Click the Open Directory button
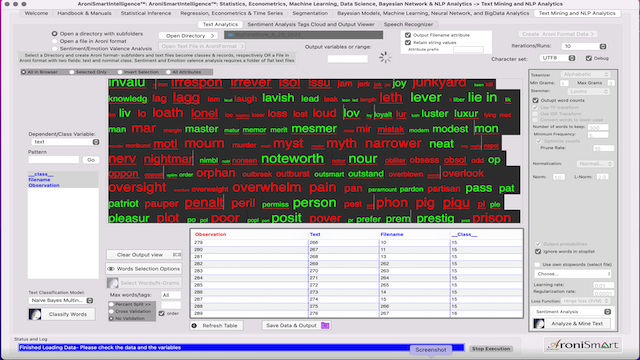 [188, 36]
